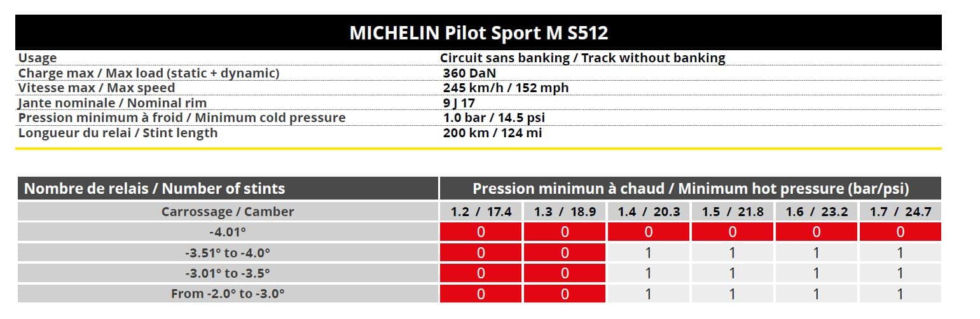The image size is (980, 319).
Task: Click the 9 J 17 nominal rim value
Action: (x=459, y=103)
